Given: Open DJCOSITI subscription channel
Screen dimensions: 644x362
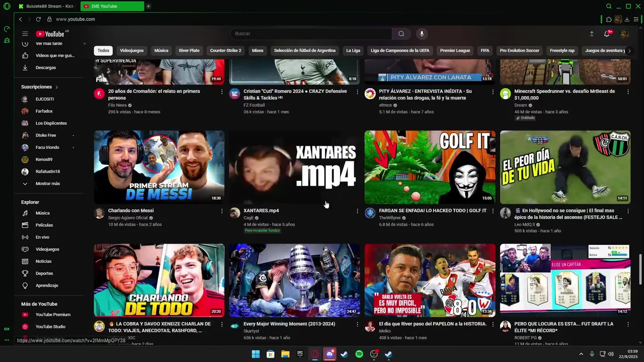Looking at the screenshot, I should (x=44, y=99).
